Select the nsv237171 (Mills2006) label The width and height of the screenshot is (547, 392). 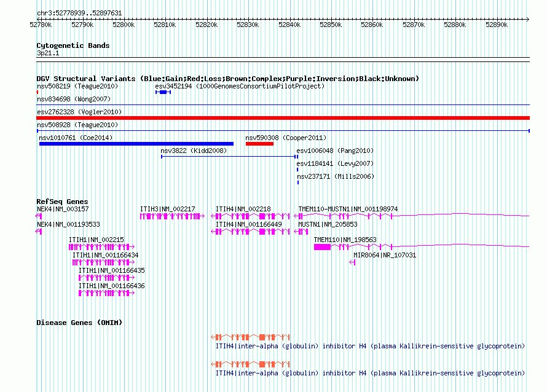pyautogui.click(x=335, y=176)
